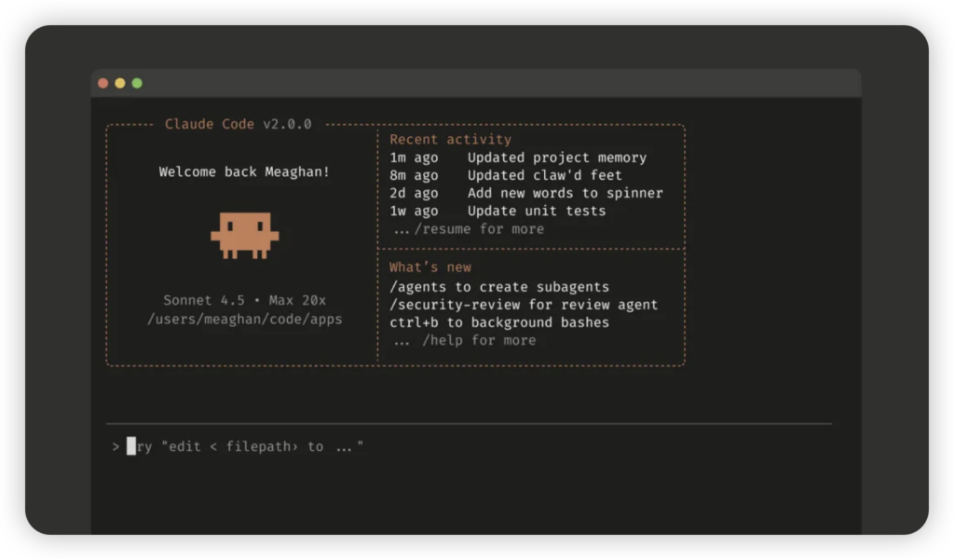Click "/resume for more" link
This screenshot has width=954, height=560.
[x=479, y=228]
